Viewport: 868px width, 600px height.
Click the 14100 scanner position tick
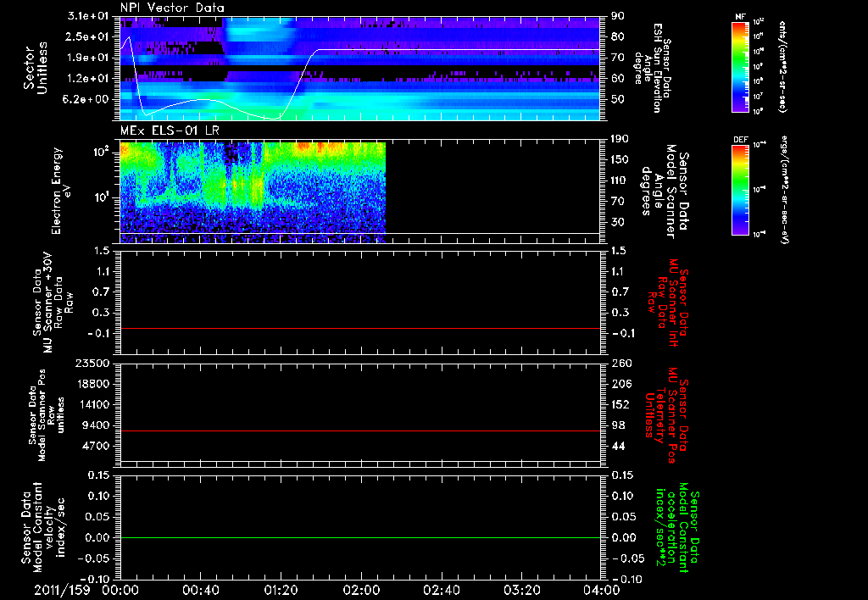92,404
